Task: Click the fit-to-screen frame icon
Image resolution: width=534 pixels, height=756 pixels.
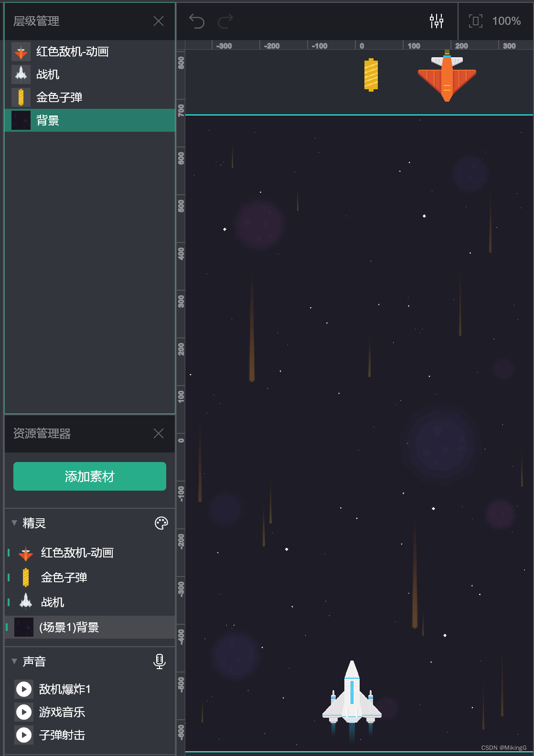Action: [475, 21]
